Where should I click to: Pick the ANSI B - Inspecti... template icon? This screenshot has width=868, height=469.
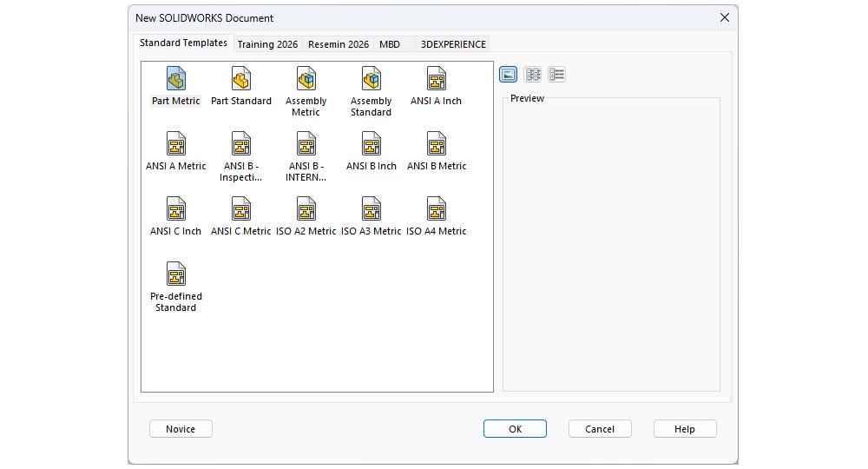point(241,144)
